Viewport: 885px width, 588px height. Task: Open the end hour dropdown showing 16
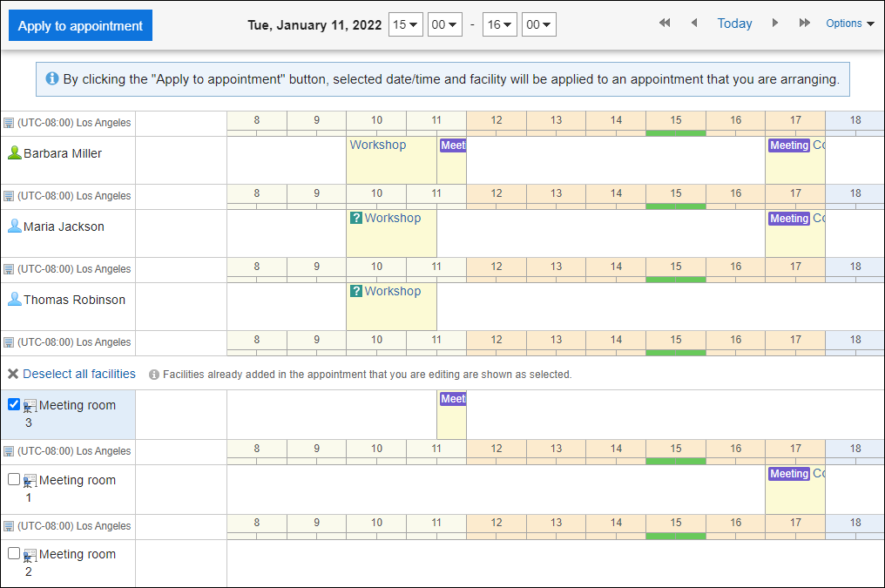(x=499, y=24)
